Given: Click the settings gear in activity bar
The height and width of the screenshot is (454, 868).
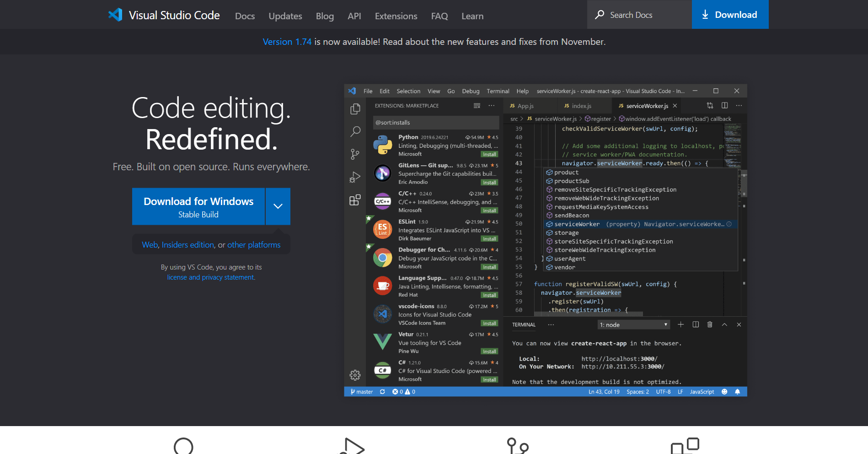Looking at the screenshot, I should point(355,375).
